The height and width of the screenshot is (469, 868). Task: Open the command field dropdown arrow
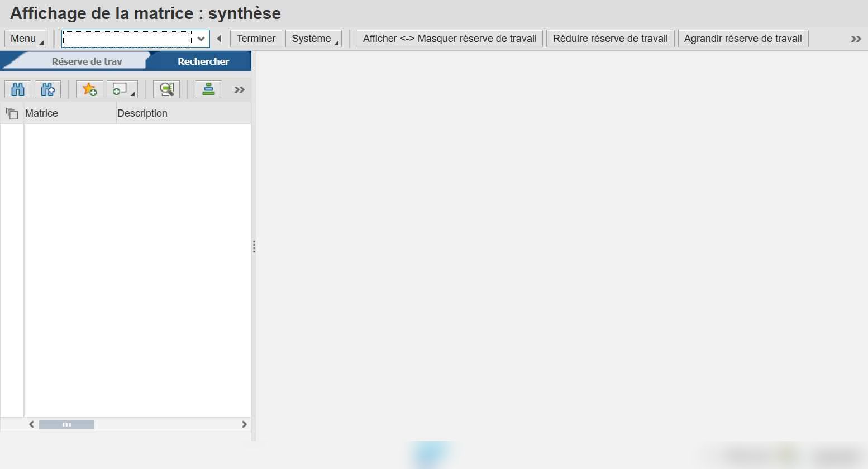[x=201, y=39]
